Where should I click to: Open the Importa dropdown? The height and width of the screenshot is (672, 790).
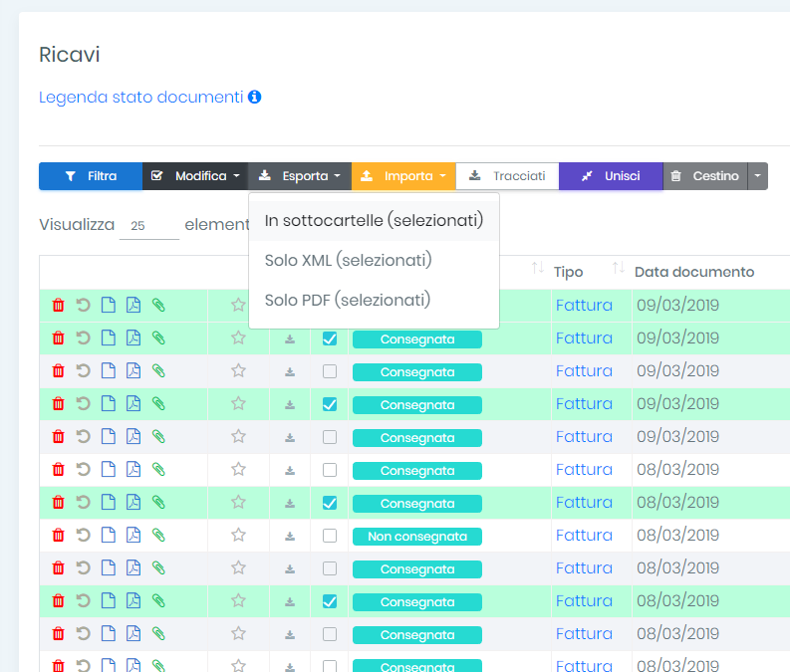tap(403, 176)
